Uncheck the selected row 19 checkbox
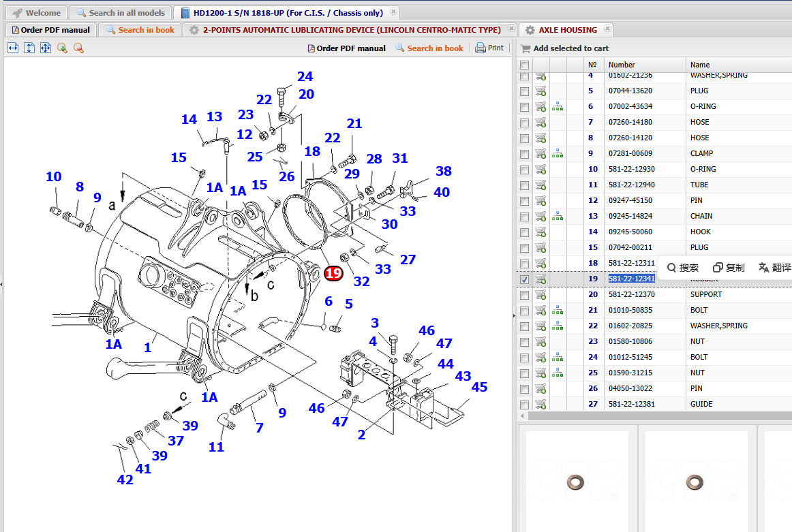The width and height of the screenshot is (792, 532). [x=524, y=279]
